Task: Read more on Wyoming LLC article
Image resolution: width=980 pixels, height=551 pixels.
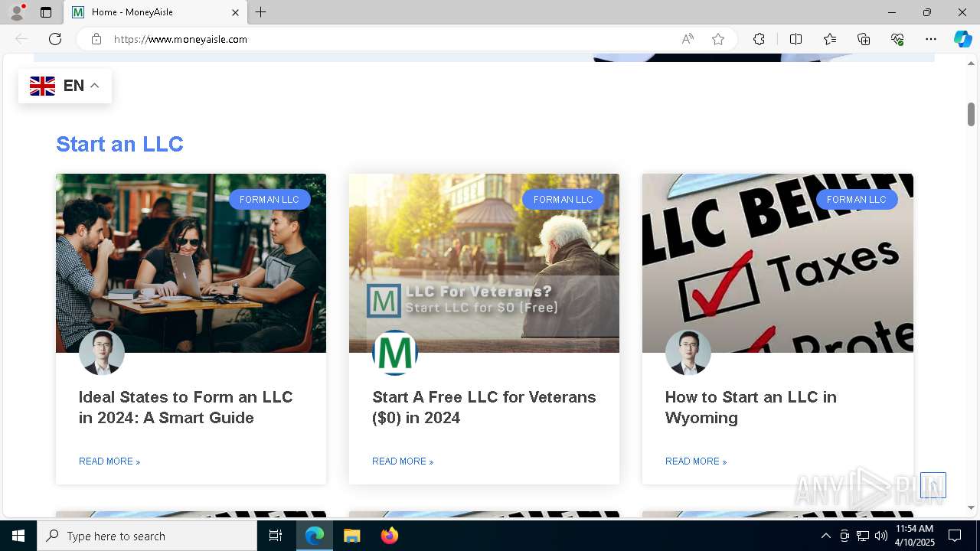Action: 696,461
